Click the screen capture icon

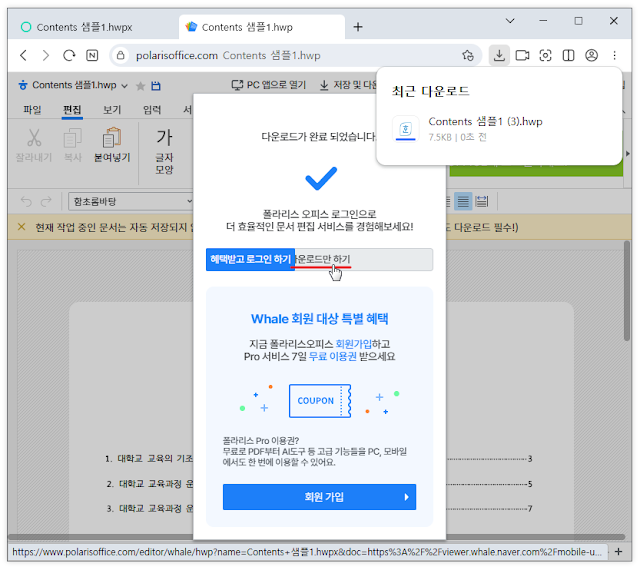[x=545, y=55]
